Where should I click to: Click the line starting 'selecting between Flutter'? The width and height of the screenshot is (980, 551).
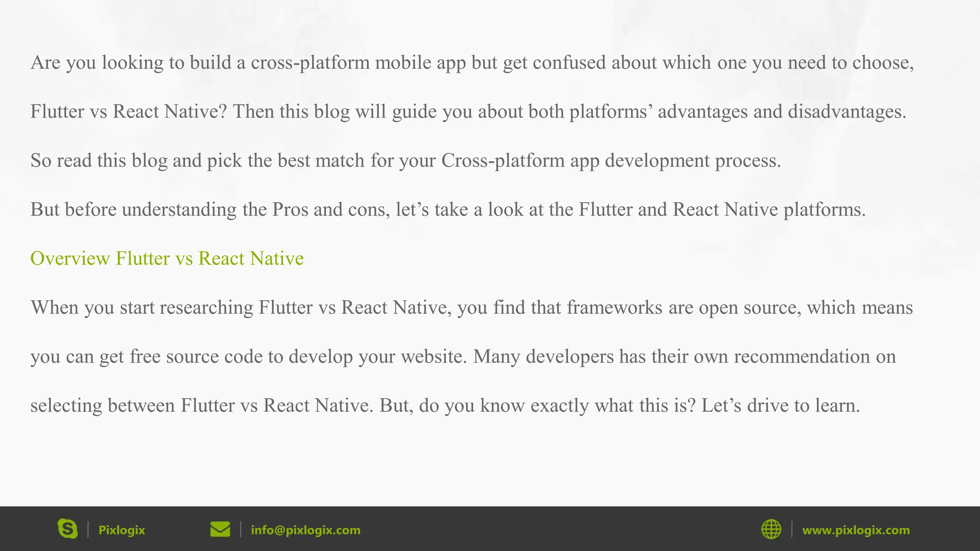click(x=445, y=405)
